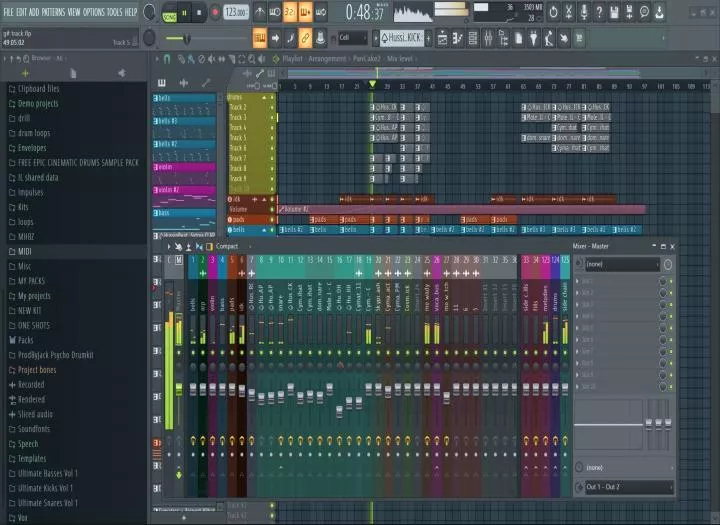Image resolution: width=720 pixels, height=525 pixels.
Task: Click the typing keyboard to piano icon
Action: [260, 38]
